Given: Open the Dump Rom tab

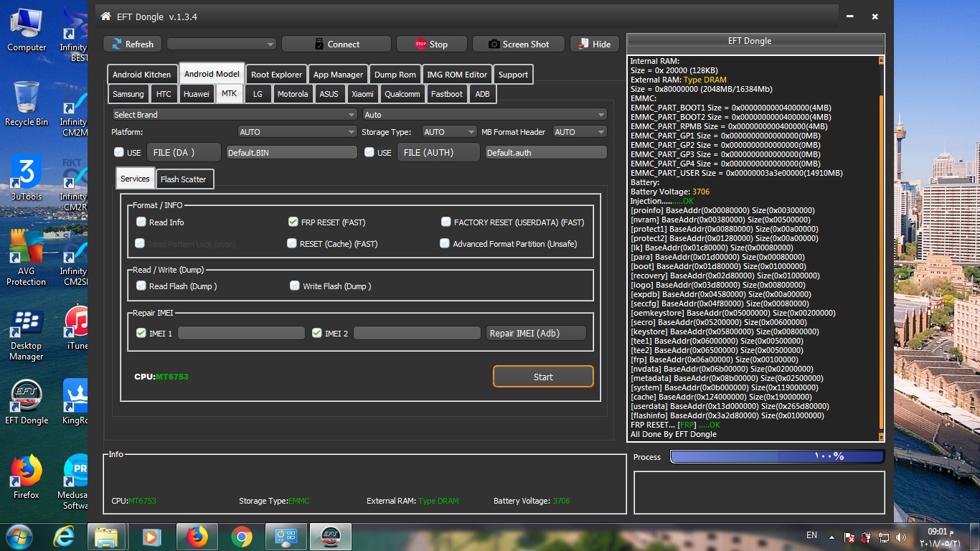Looking at the screenshot, I should (395, 75).
